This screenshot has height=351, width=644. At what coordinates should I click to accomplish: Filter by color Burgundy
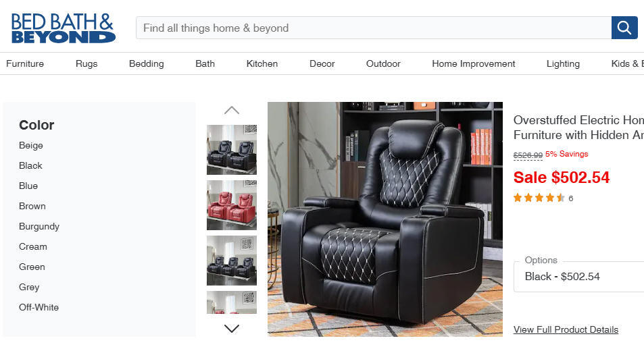click(x=39, y=226)
